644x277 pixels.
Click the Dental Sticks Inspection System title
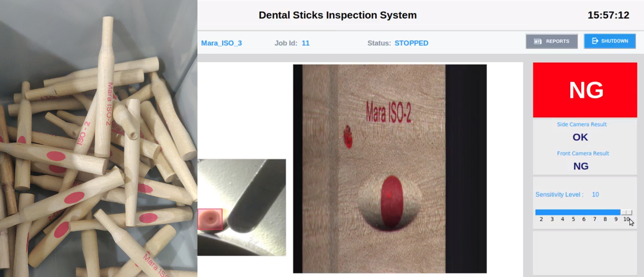coord(338,16)
